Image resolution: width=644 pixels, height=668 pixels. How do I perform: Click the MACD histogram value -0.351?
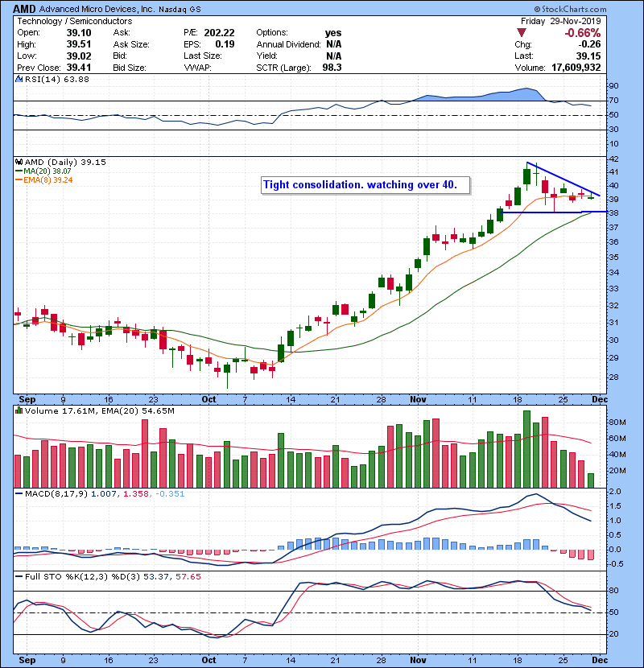(x=170, y=494)
